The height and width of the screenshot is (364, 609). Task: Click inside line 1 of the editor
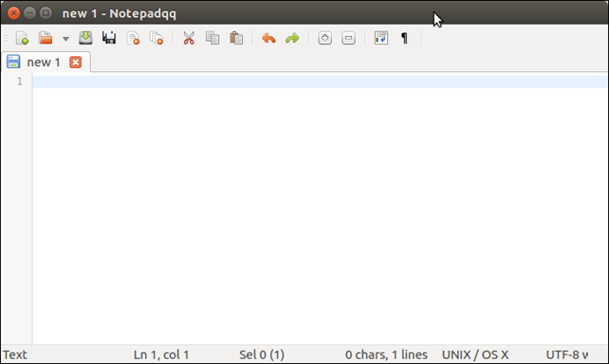320,82
